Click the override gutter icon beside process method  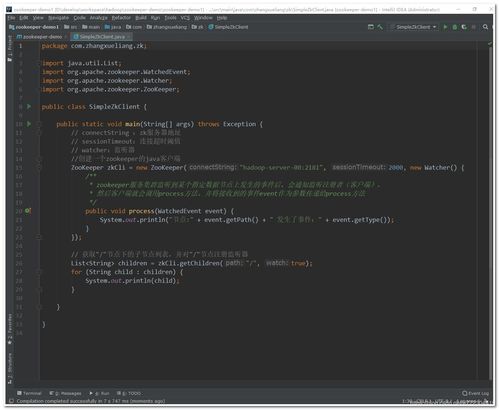[28, 211]
